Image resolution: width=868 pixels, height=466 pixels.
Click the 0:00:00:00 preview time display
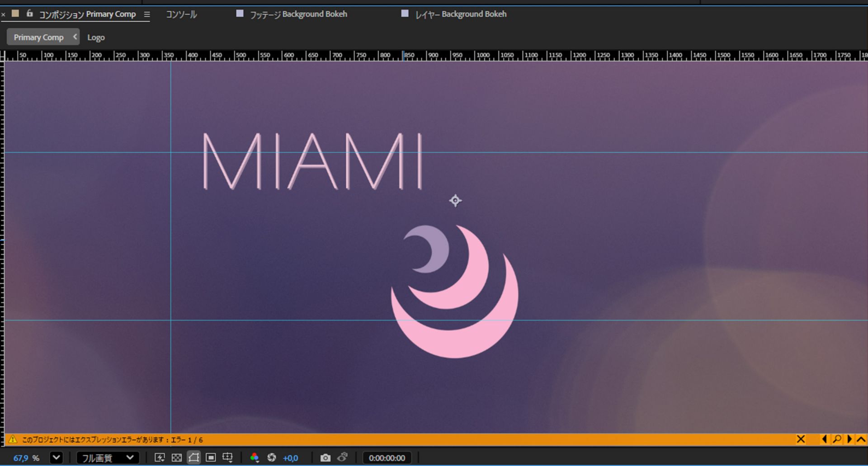[x=387, y=458]
